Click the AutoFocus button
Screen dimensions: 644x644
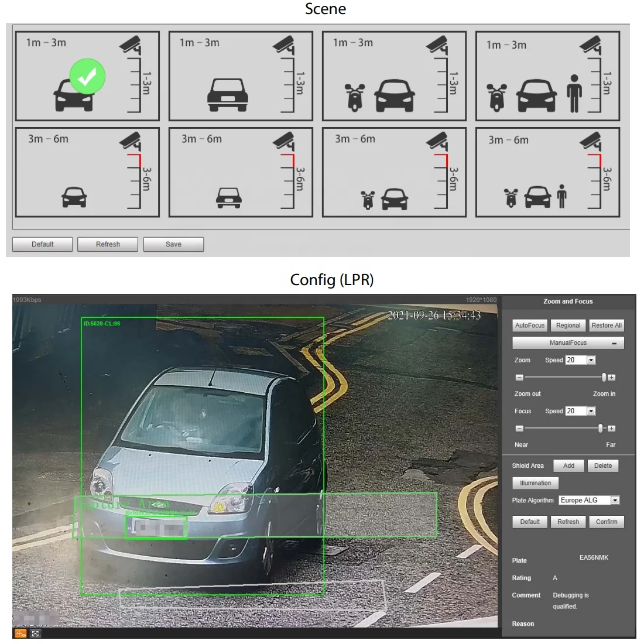(529, 325)
